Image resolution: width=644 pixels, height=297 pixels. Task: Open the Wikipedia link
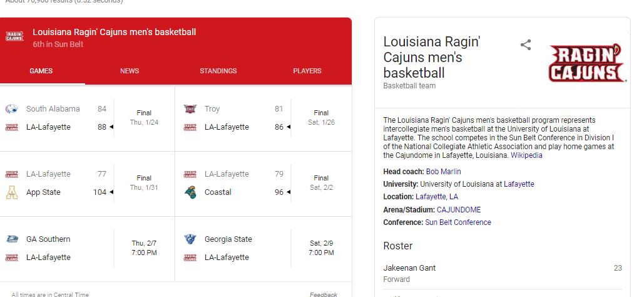pyautogui.click(x=526, y=155)
